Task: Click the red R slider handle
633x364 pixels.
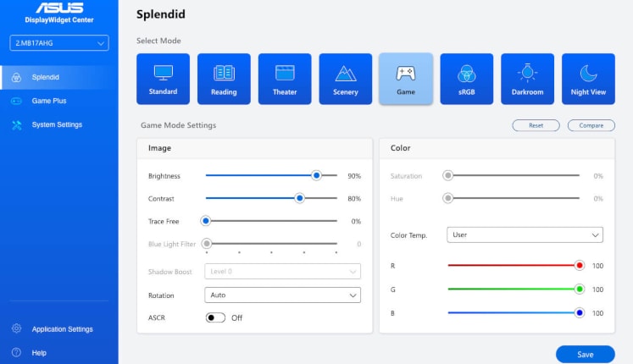Action: point(580,265)
